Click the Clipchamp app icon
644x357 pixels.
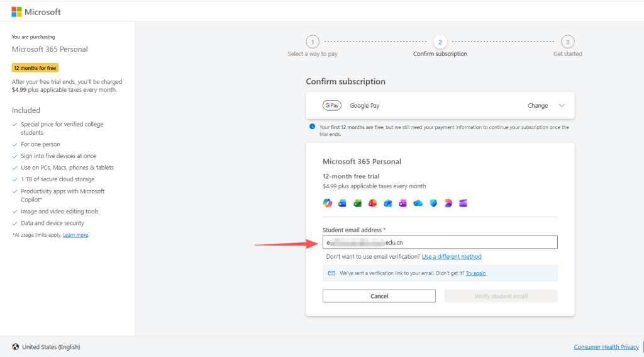tap(463, 203)
